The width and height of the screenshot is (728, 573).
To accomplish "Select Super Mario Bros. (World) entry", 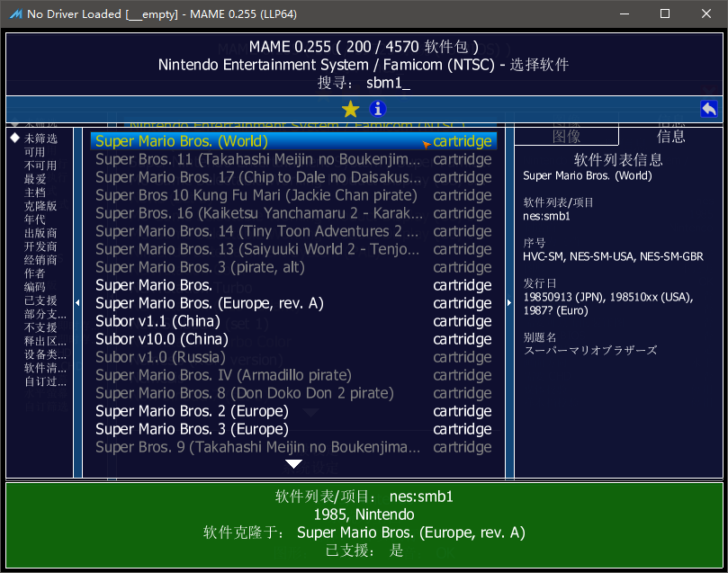I will click(293, 141).
